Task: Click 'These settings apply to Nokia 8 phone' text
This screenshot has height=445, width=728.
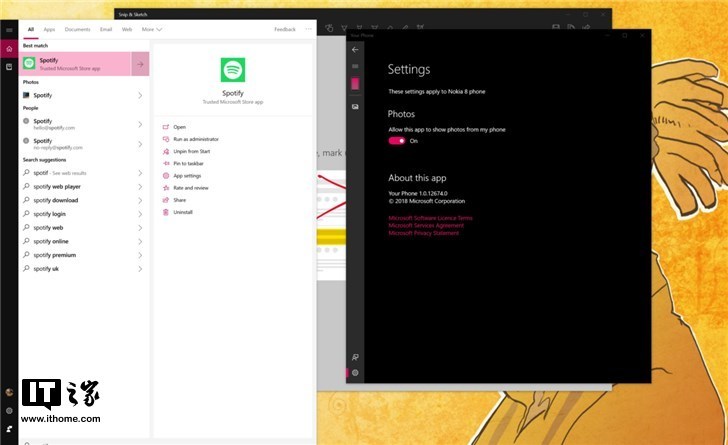Action: coord(437,92)
